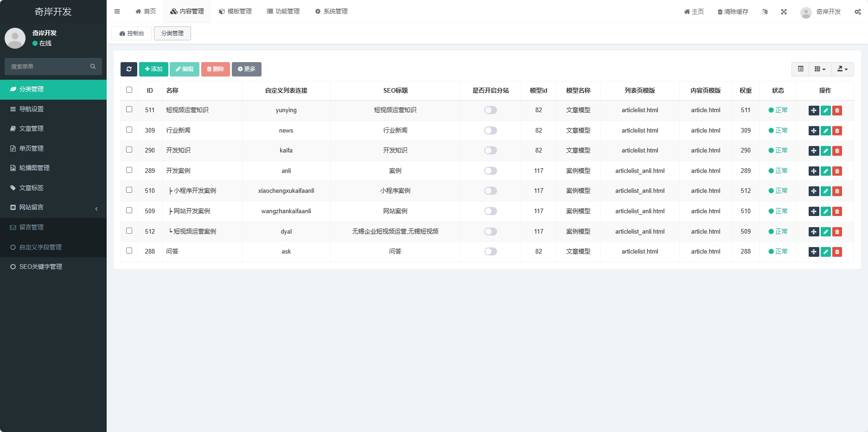Open the settings gears icon at top right
This screenshot has height=432, width=868.
[857, 12]
